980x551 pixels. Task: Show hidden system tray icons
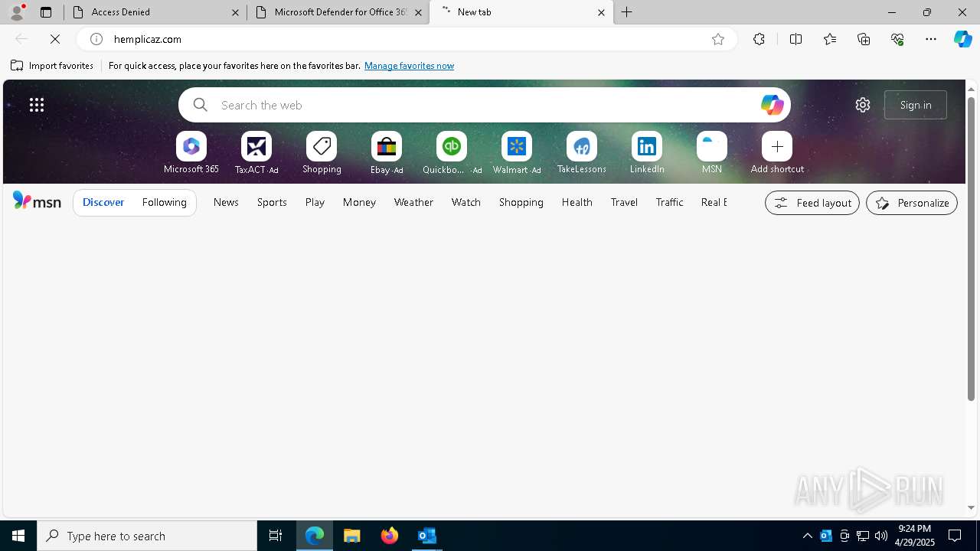click(807, 536)
